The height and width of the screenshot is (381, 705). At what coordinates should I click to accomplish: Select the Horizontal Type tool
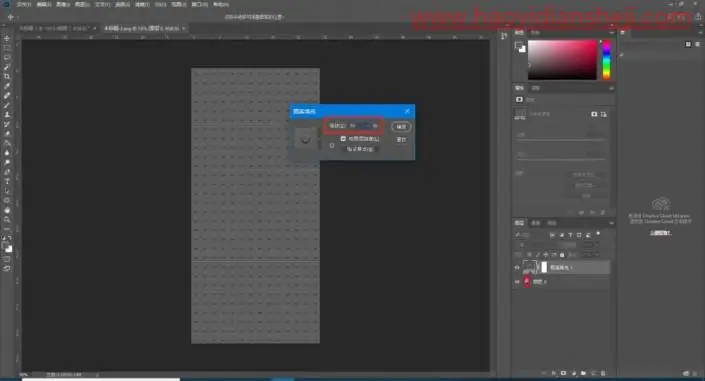7,181
